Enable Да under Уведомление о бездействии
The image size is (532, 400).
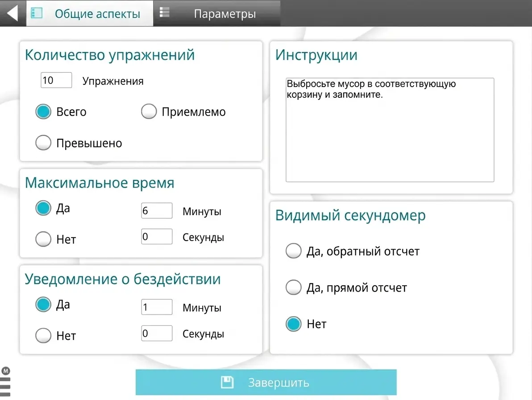point(43,304)
